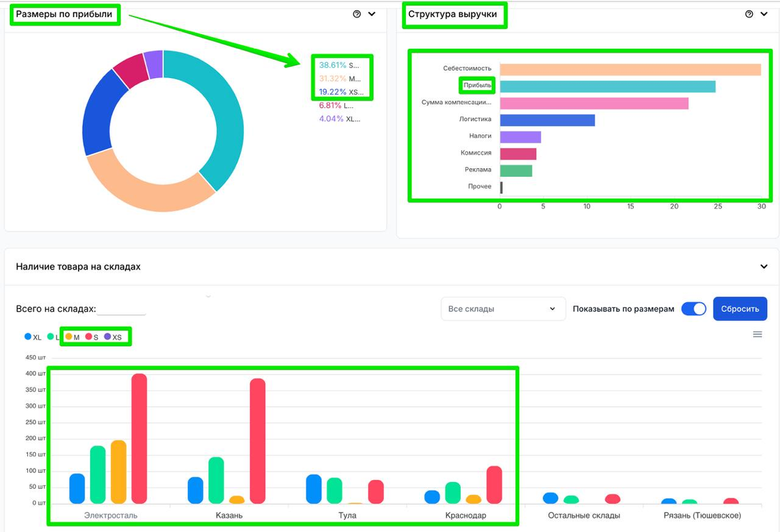
Task: Open help icon for Структура выручки
Action: pos(749,14)
